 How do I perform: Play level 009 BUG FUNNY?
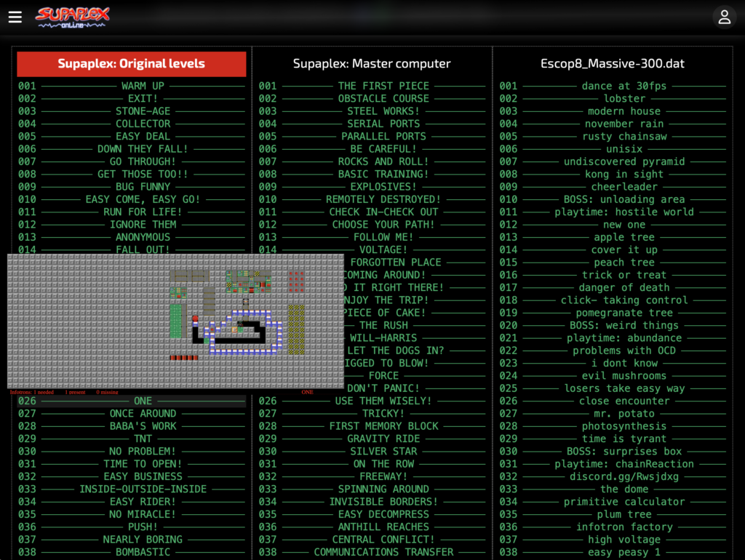(143, 187)
